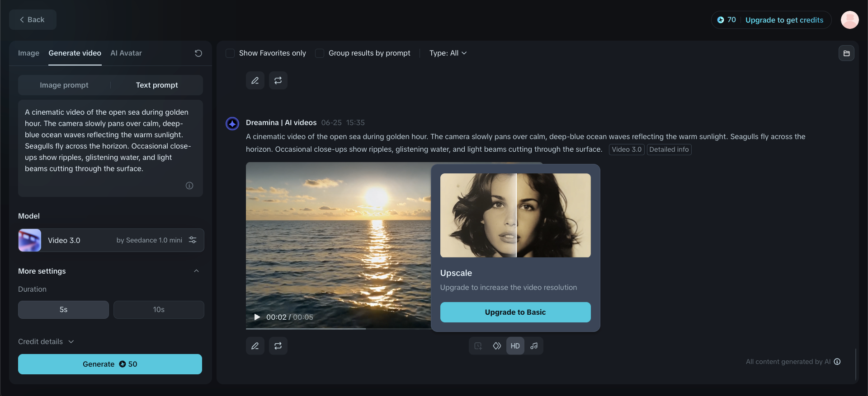Select the Generate video tab

pos(75,53)
